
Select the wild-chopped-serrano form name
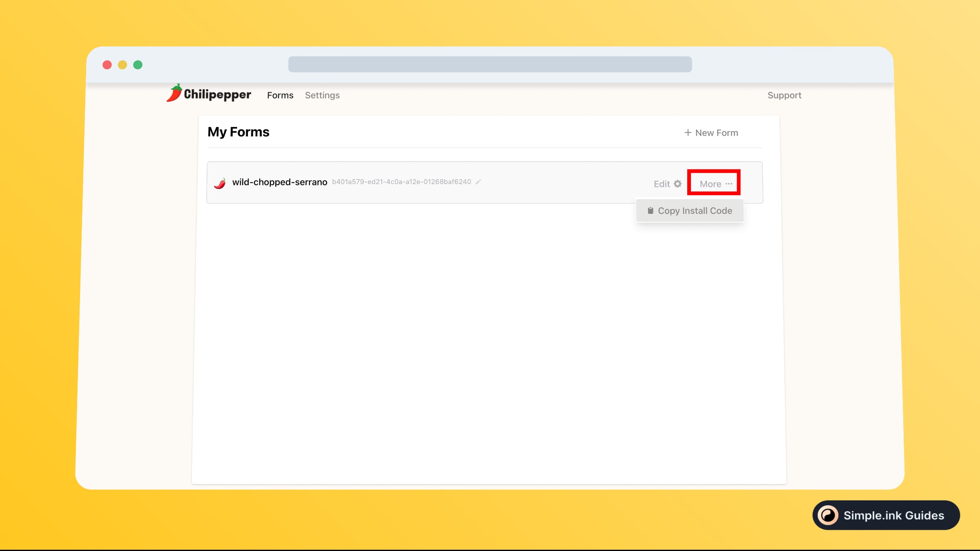pos(280,182)
